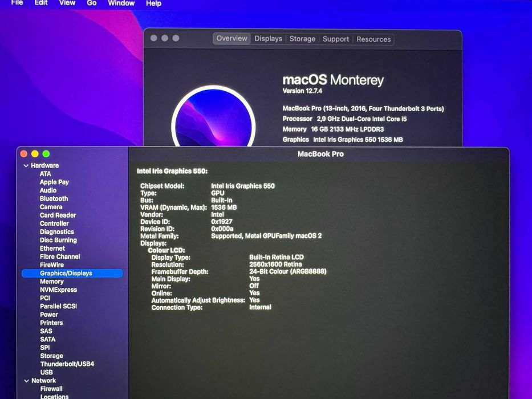
Task: Click the macOS Monterey logo image
Action: click(x=213, y=117)
